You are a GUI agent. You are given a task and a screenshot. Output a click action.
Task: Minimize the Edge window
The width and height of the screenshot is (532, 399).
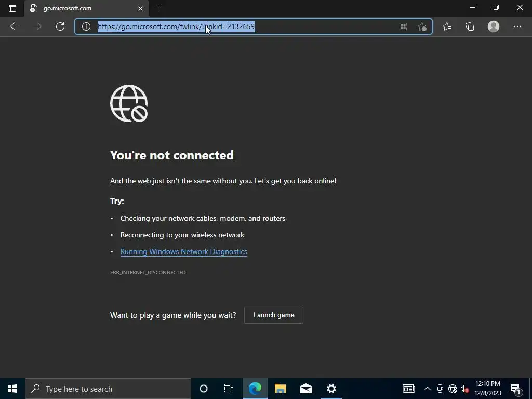point(472,7)
